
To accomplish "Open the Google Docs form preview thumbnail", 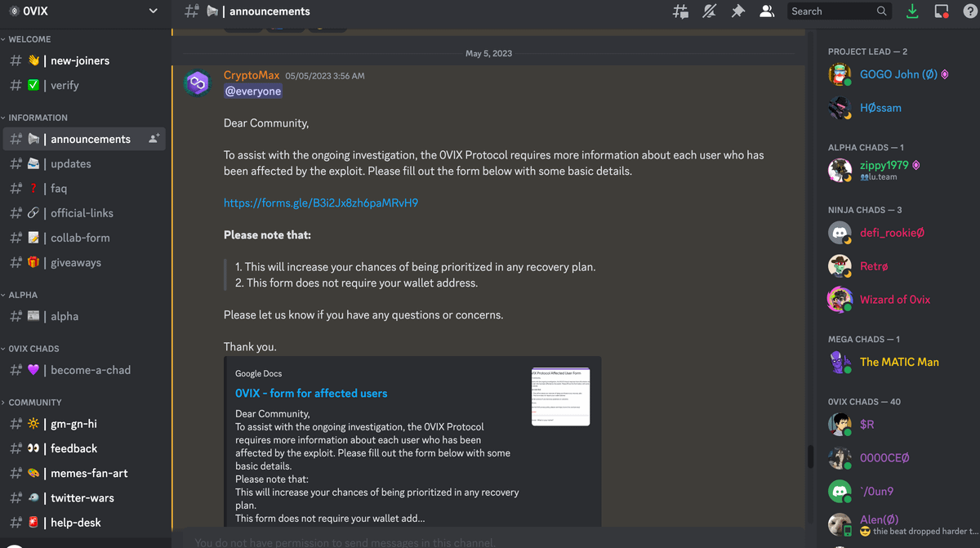I will (x=560, y=396).
